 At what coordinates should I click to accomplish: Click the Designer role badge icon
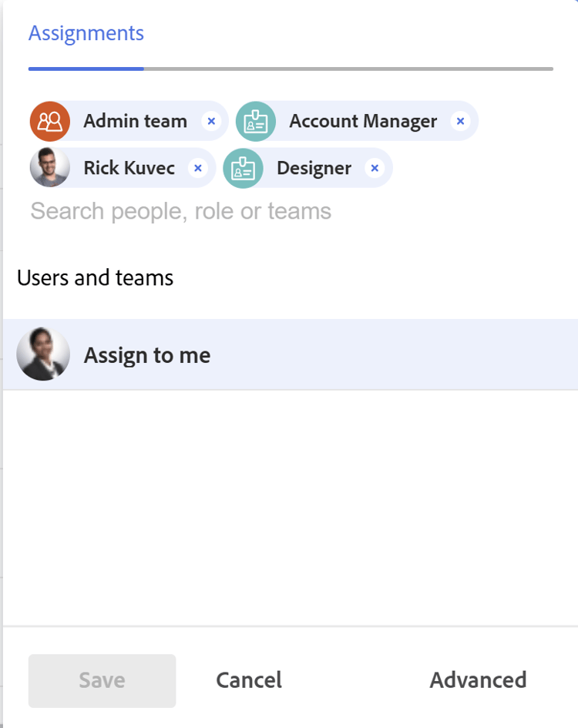tap(244, 168)
